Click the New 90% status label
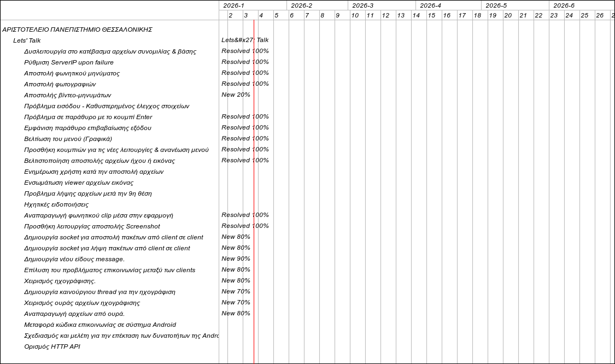 236,259
